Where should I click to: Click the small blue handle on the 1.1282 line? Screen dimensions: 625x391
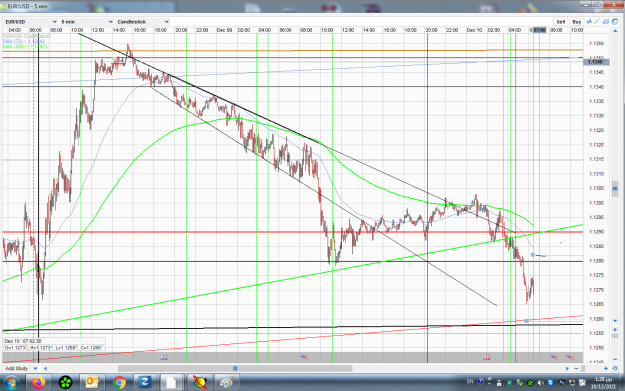coord(533,255)
